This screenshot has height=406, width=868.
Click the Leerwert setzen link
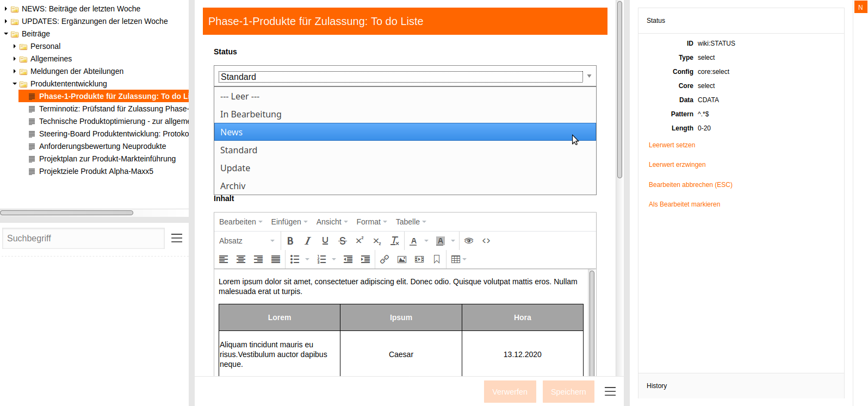pos(672,145)
